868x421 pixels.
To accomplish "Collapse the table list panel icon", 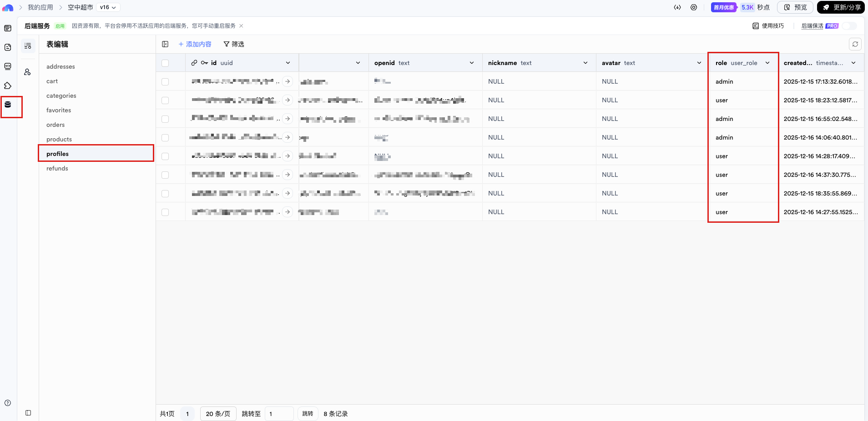I will click(165, 44).
